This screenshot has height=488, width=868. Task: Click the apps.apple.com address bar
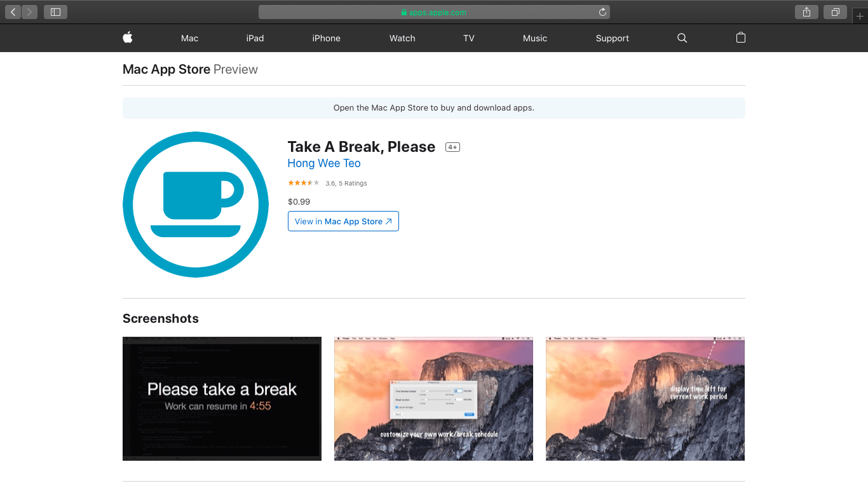[x=434, y=12]
